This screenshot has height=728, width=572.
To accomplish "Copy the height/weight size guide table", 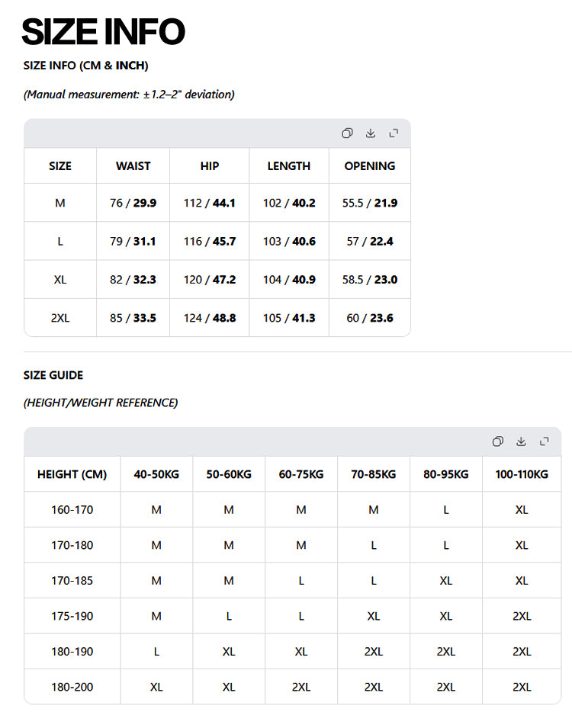I will click(498, 441).
